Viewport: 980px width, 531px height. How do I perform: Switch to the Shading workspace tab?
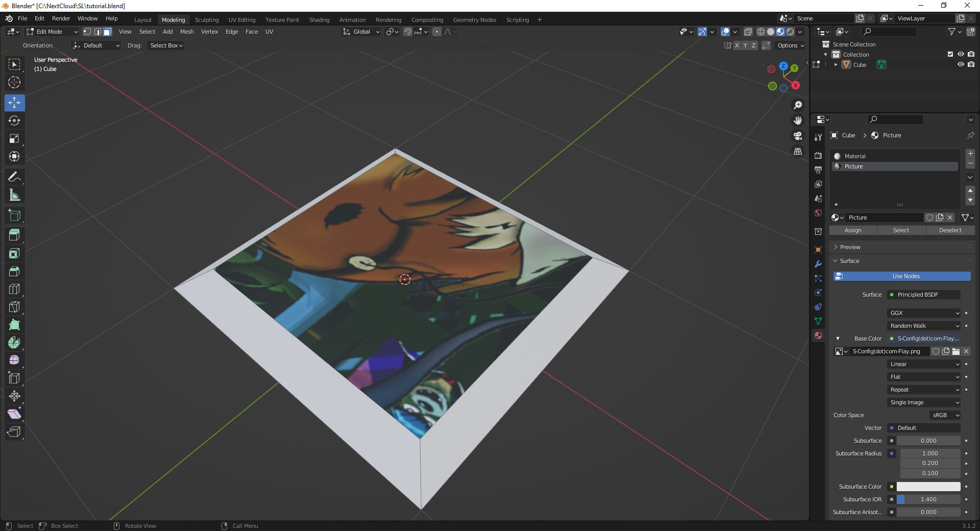(x=319, y=20)
